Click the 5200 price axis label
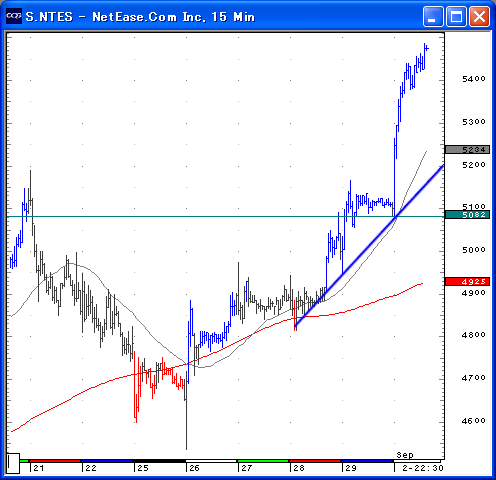The image size is (496, 480). coord(474,165)
